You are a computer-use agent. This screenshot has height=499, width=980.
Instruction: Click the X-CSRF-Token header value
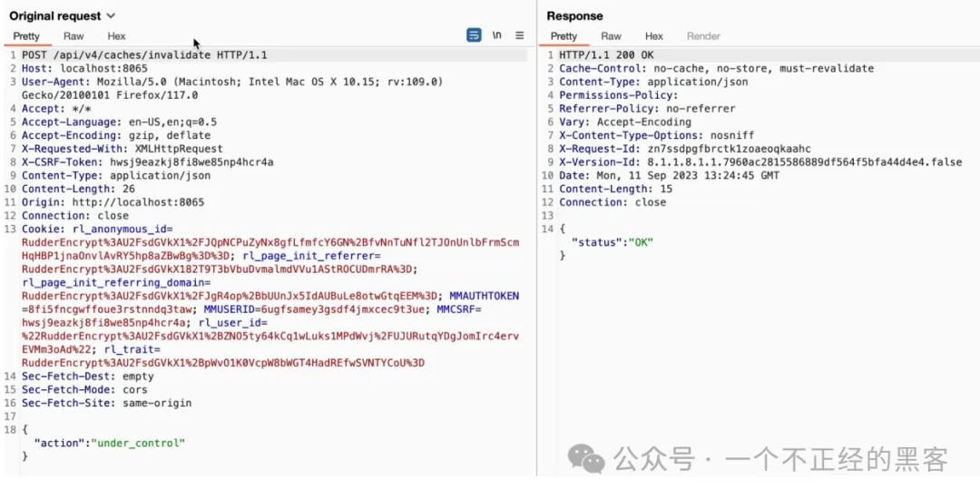191,162
